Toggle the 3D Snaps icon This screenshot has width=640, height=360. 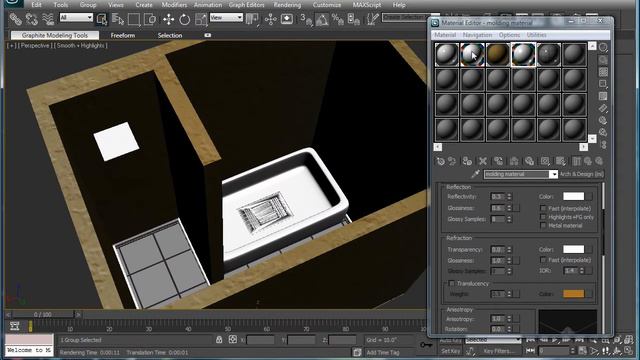pyautogui.click(x=306, y=19)
